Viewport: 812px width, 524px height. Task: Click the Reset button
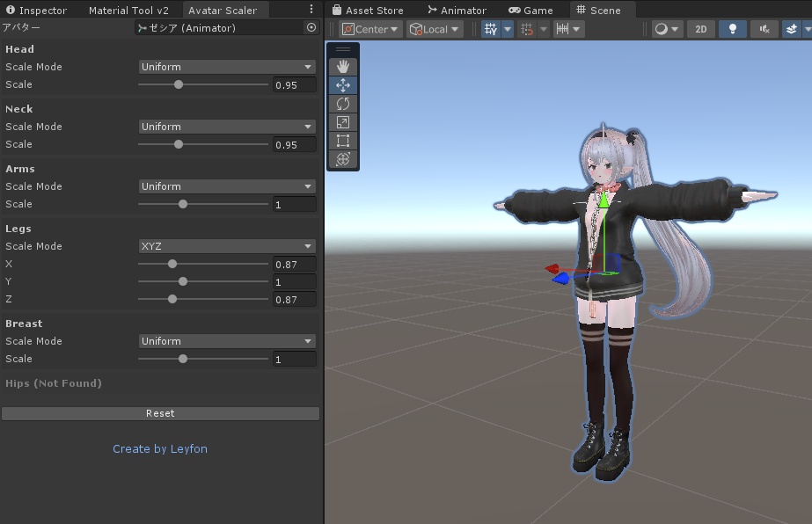(160, 413)
